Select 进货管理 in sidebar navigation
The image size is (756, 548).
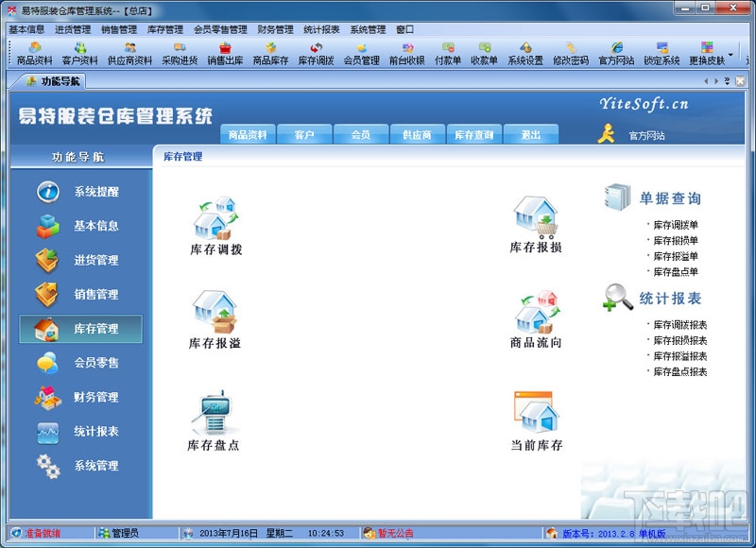point(80,260)
